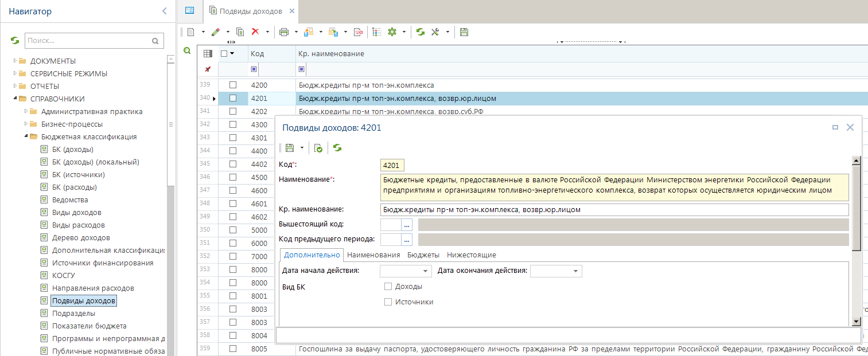
Task: Check the row checkbox for code 4200
Action: 233,85
